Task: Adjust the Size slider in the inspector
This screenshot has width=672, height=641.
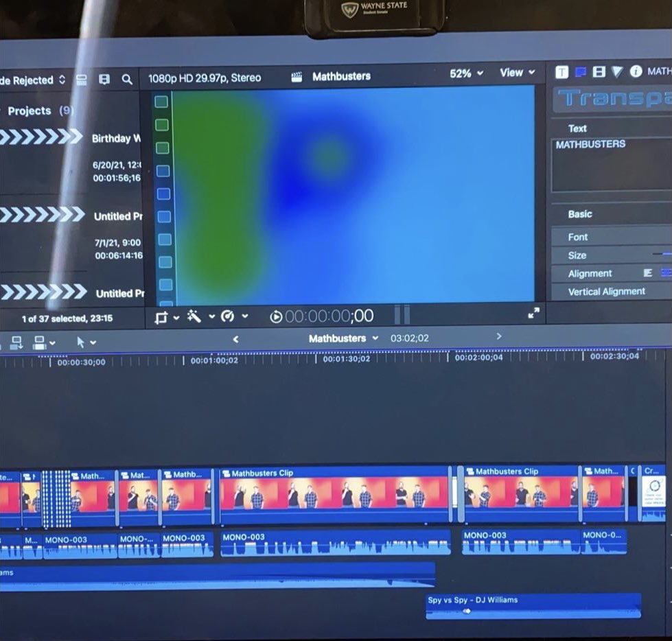Action: click(x=662, y=254)
